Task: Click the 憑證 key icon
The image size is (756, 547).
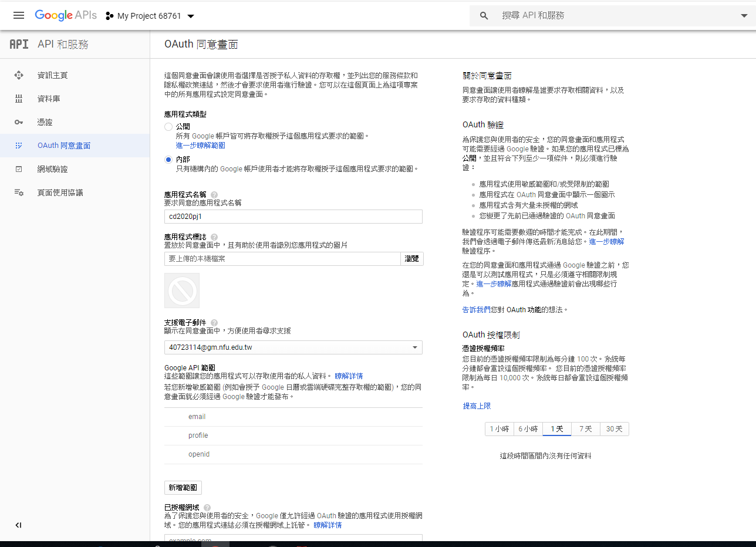Action: tap(19, 122)
